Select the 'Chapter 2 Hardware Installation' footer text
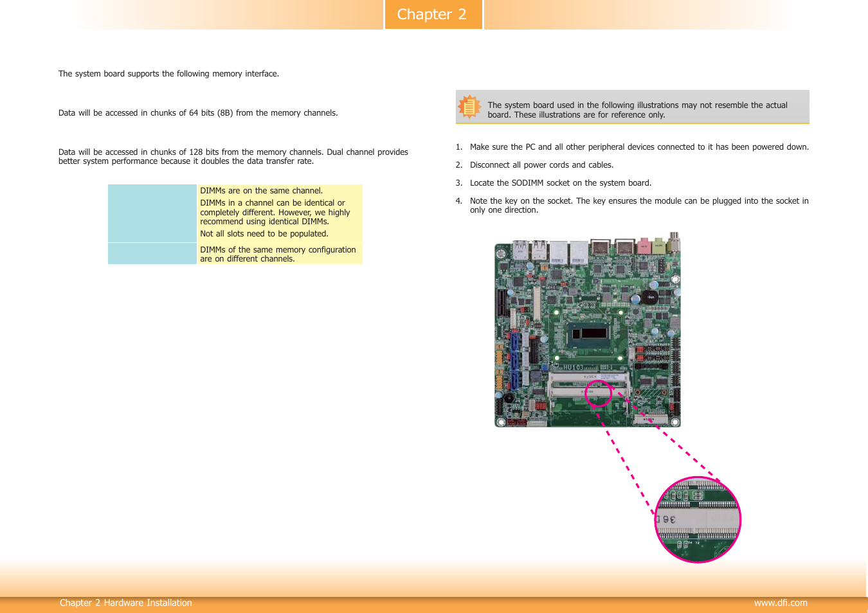Image resolution: width=868 pixels, height=613 pixels. 126,603
